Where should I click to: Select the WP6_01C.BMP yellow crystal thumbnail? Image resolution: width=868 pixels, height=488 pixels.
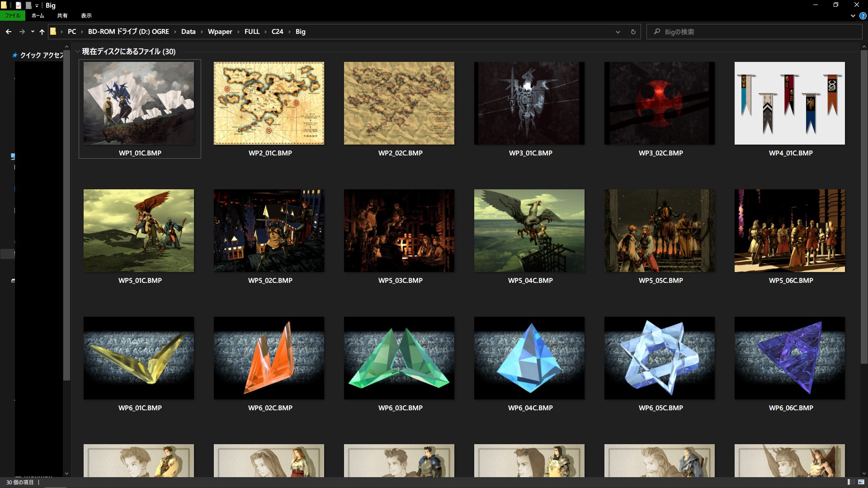139,358
